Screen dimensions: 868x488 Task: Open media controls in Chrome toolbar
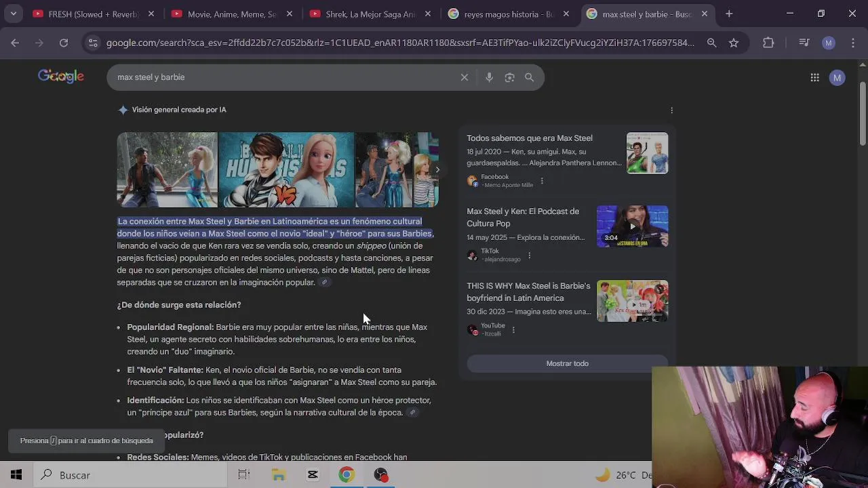point(804,43)
